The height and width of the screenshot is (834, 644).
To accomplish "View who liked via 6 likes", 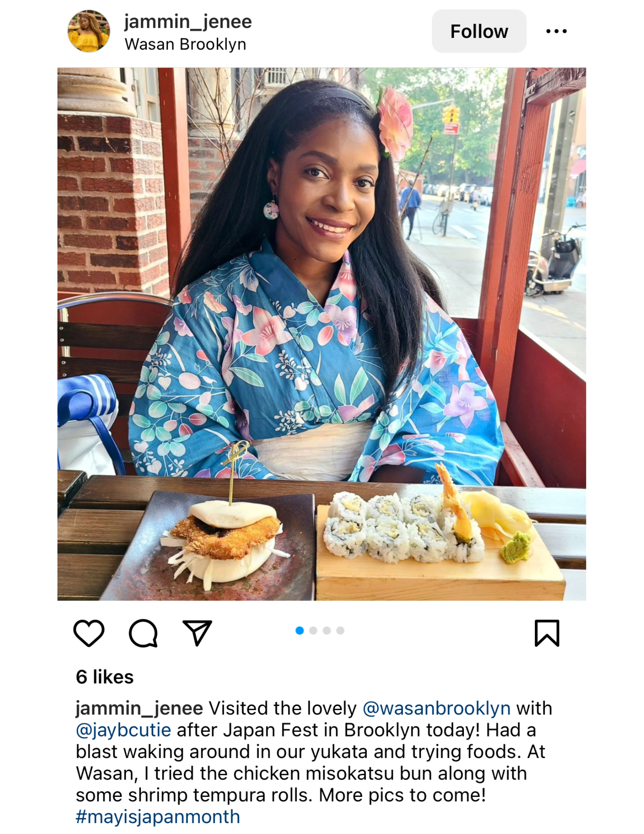I will pos(105,677).
